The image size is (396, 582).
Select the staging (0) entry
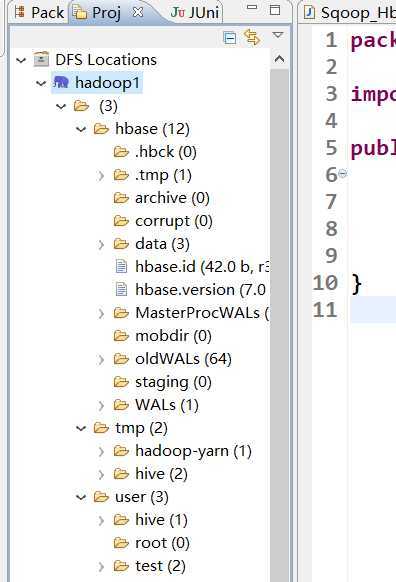(x=173, y=382)
